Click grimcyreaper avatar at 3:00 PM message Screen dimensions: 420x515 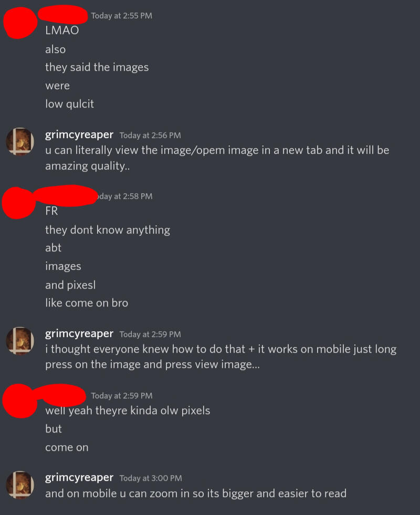[x=20, y=485]
